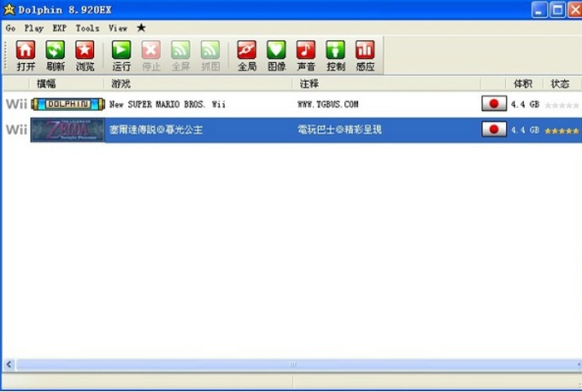The width and height of the screenshot is (582, 392).
Task: Open the View menu
Action: 118,29
